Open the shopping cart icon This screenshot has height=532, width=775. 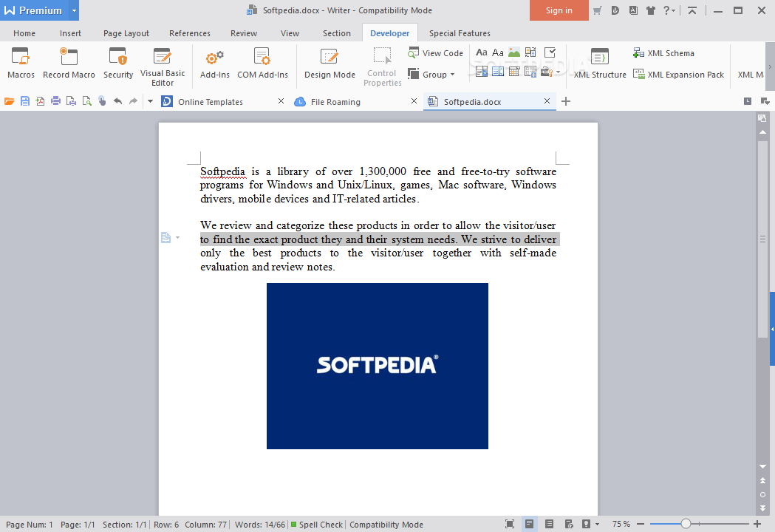[x=598, y=10]
